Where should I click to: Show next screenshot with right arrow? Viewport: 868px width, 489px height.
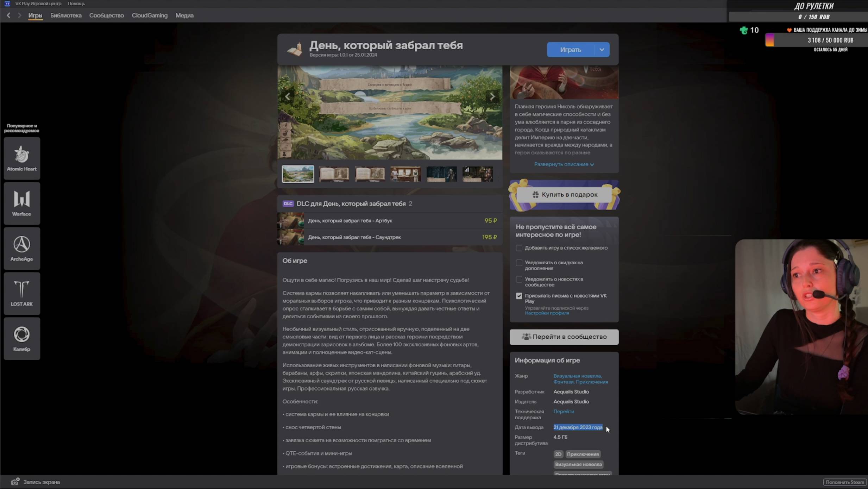[492, 96]
